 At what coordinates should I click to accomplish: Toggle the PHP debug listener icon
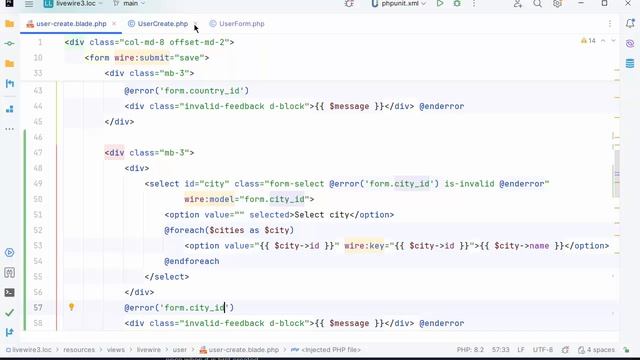pyautogui.click(x=349, y=4)
